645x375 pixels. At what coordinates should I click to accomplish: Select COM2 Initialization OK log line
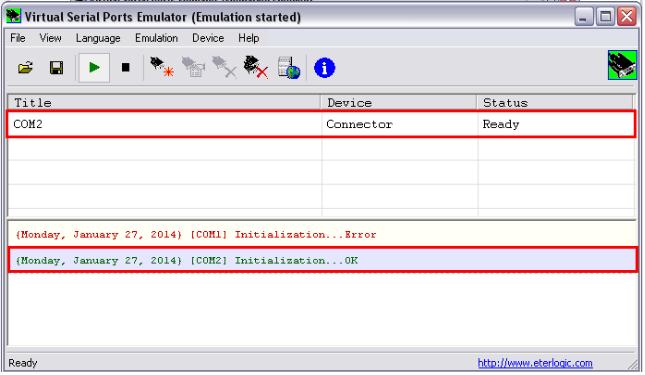click(x=323, y=260)
